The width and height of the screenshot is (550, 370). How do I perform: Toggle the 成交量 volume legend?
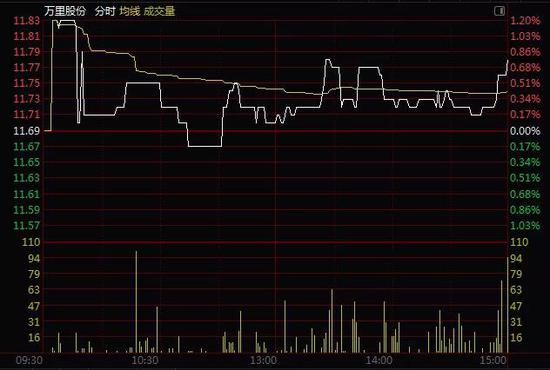(x=159, y=11)
